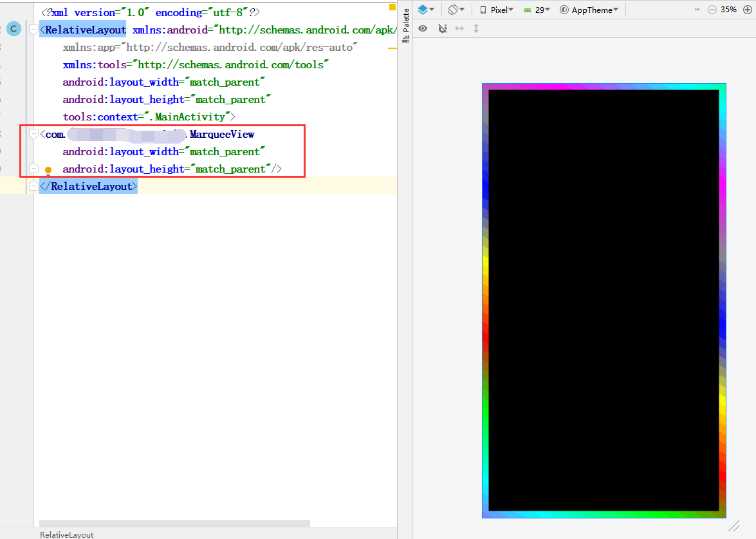The image size is (756, 539).
Task: Click the RelativeLayout breadcrumb at bottom
Action: point(66,534)
